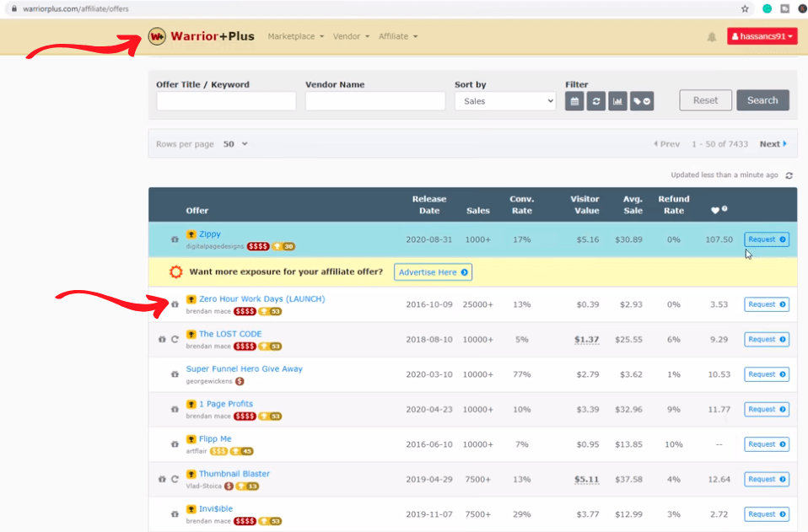The image size is (808, 532).
Task: Open the Vendor menu
Action: click(351, 36)
